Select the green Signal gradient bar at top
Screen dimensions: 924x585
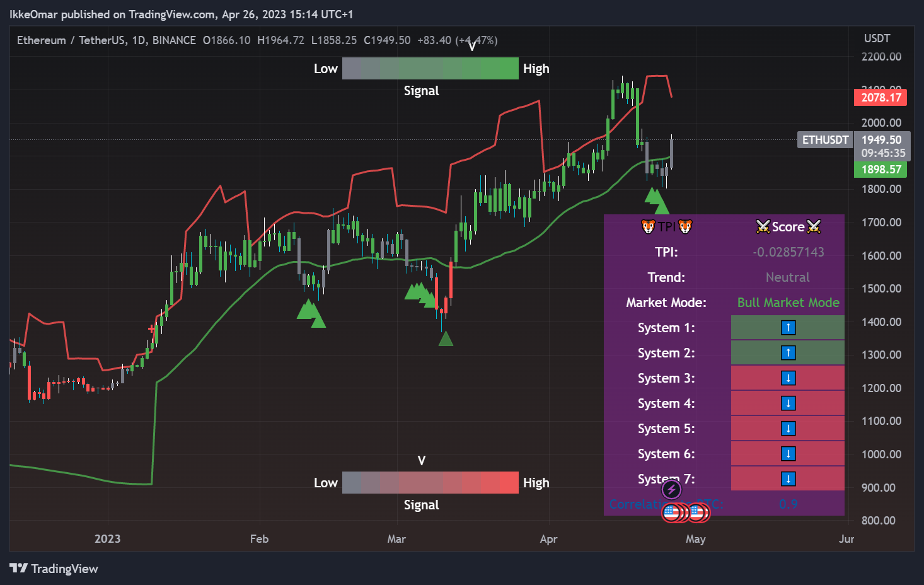430,68
